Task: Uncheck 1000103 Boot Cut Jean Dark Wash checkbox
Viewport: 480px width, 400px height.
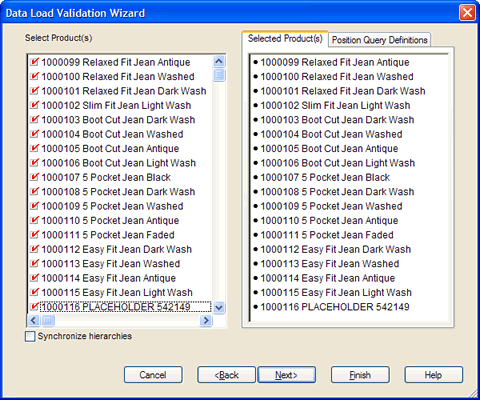Action: (34, 119)
